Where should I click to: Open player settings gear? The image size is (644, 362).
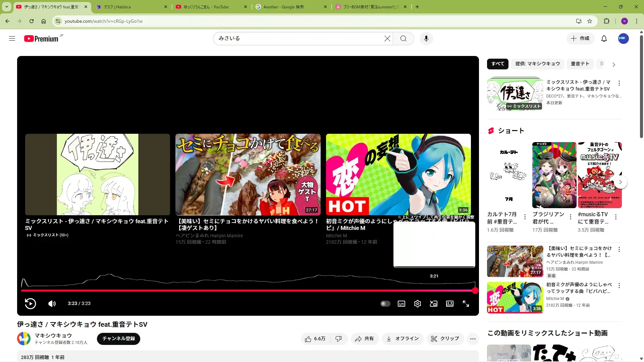[417, 304]
